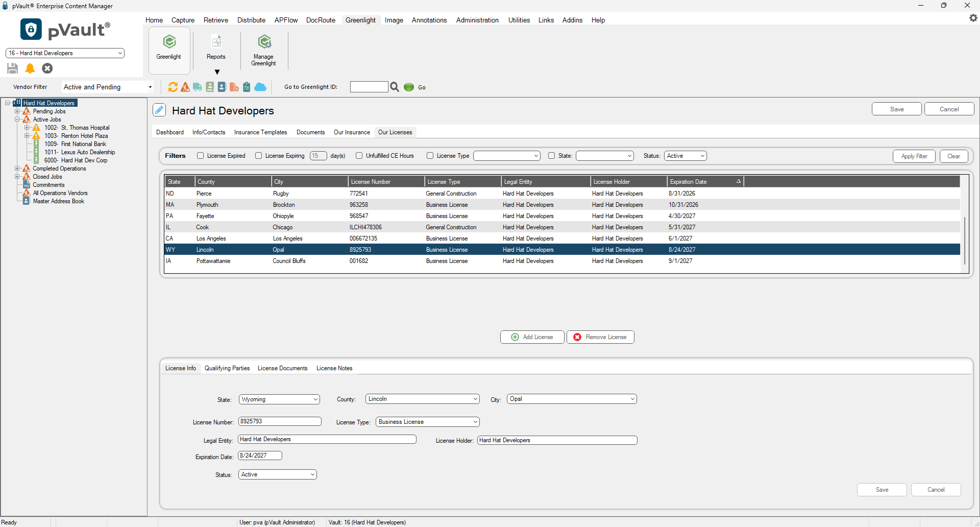Click the gray floppy-disk save icon
The image size is (980, 527).
tap(13, 68)
